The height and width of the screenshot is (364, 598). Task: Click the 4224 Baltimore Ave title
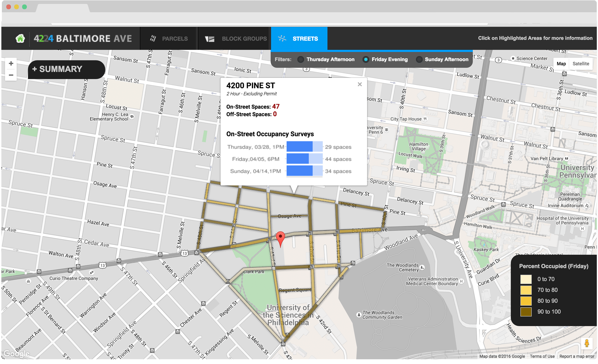coord(83,39)
